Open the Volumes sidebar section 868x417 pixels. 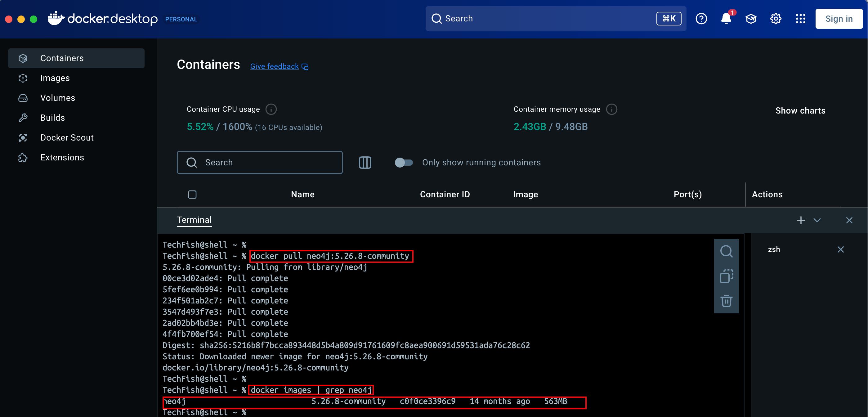coord(76,98)
